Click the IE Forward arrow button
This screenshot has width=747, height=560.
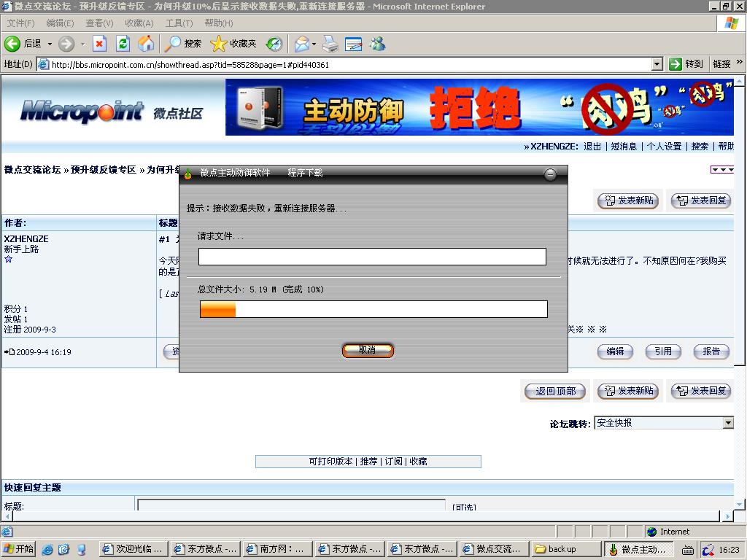click(x=66, y=44)
